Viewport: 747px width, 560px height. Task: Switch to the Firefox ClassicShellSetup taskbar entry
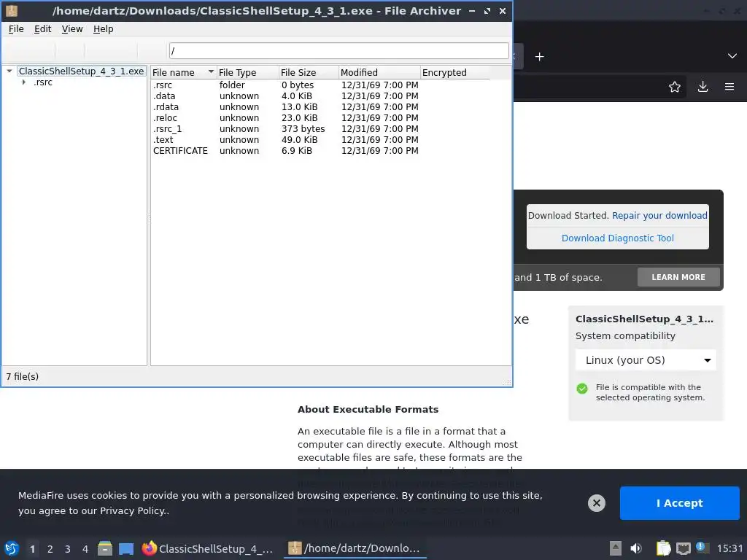208,548
